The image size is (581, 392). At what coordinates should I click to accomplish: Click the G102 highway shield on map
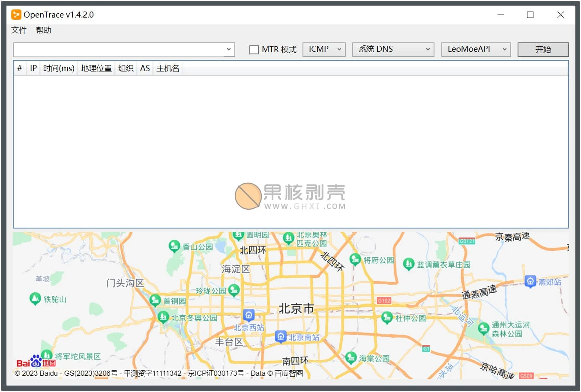tap(384, 300)
